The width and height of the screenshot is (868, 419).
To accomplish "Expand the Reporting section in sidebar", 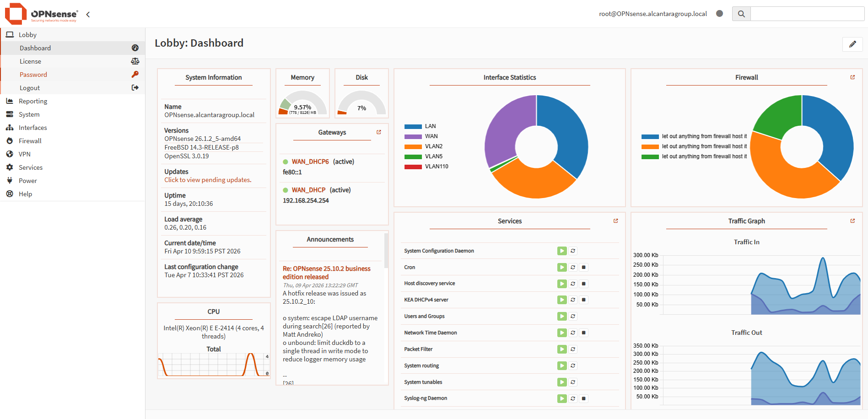I will (32, 101).
